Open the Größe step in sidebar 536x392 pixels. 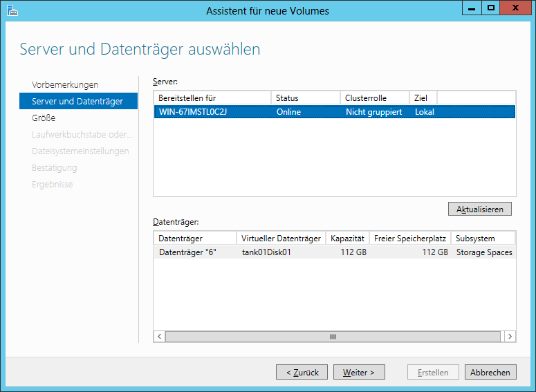44,118
